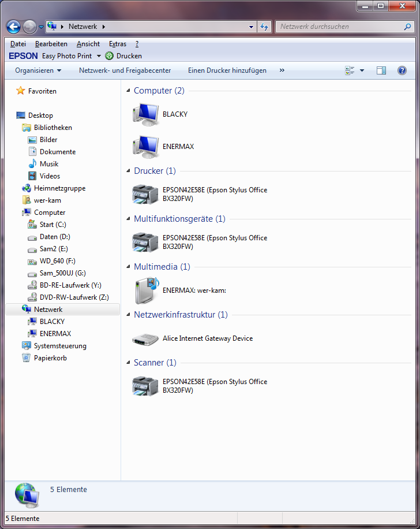This screenshot has height=529, width=420.
Task: Collapse the Netzwerkinfrastruktur (1) group
Action: click(x=128, y=314)
